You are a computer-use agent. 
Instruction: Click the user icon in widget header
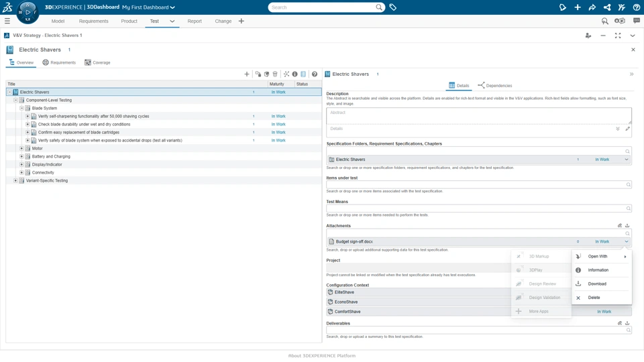[588, 36]
